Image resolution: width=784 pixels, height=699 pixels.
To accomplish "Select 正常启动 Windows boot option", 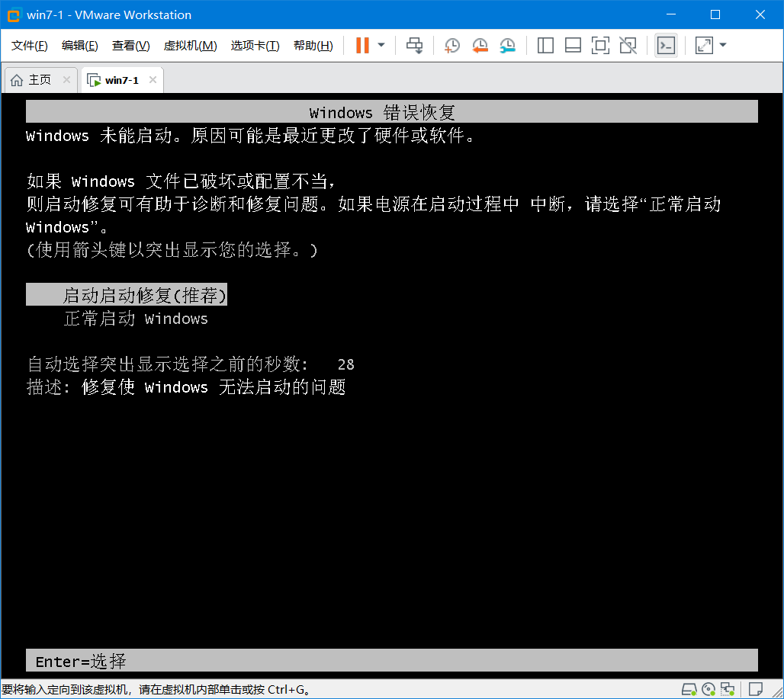I will (136, 319).
